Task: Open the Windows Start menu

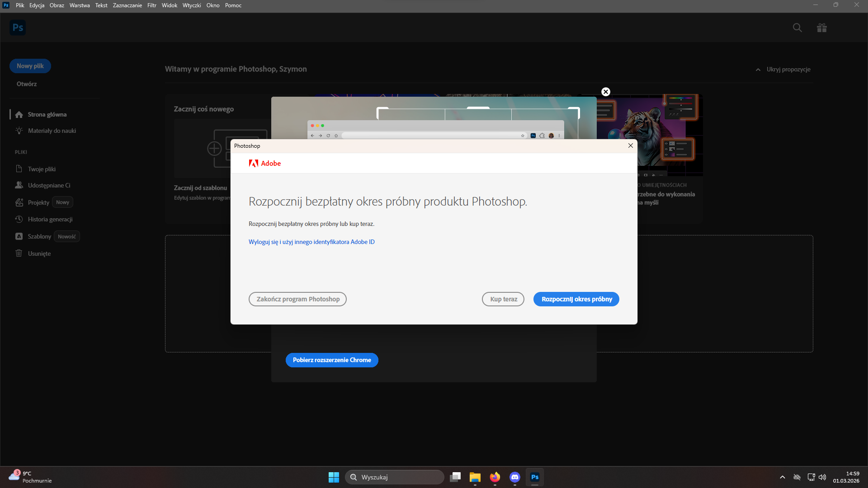Action: (334, 477)
